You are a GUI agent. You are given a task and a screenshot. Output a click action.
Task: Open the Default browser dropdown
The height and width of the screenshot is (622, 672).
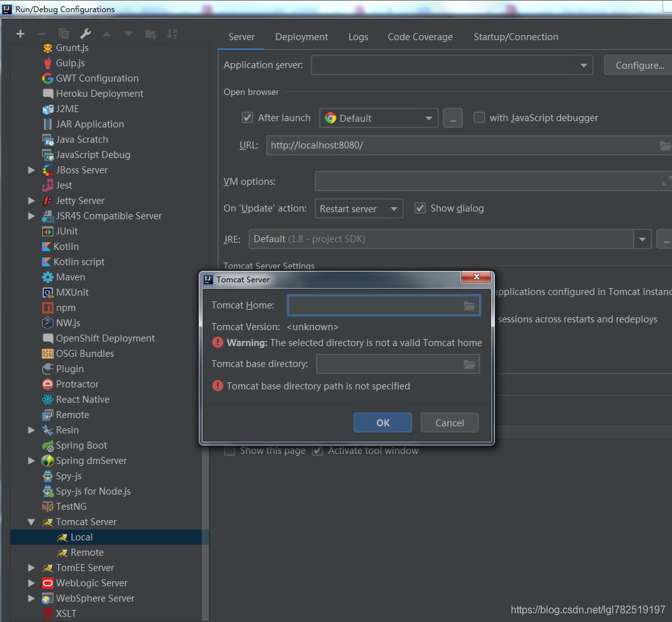(379, 118)
